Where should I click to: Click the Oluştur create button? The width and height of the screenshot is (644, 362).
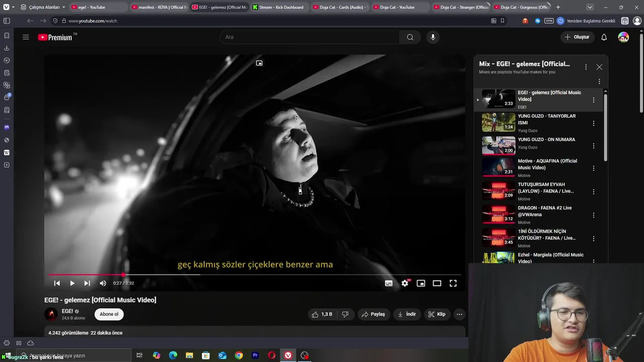pos(577,37)
